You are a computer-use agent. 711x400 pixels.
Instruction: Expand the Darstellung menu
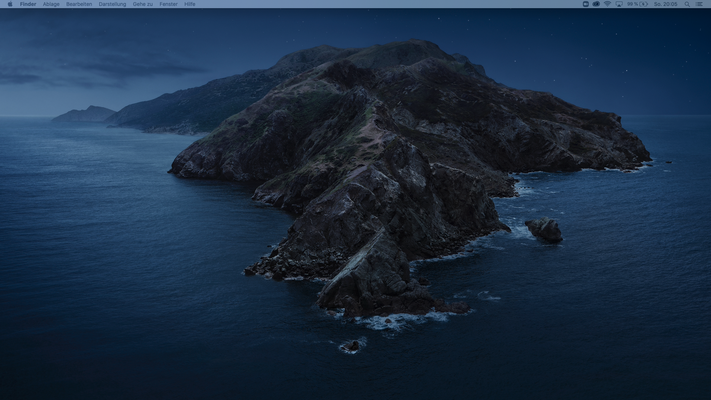[x=112, y=4]
